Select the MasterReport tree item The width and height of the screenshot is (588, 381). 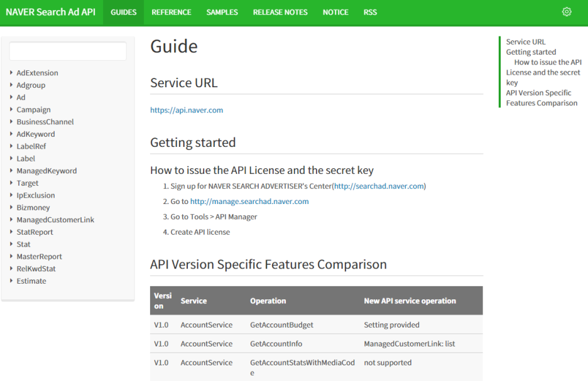pos(39,256)
